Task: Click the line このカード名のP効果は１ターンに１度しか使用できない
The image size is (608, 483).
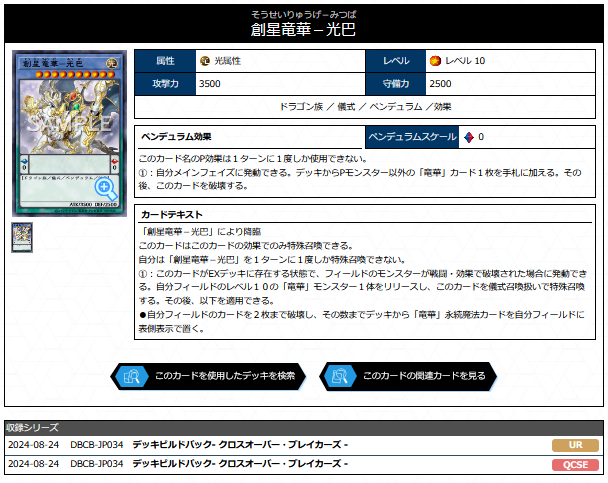Action: 253,159
